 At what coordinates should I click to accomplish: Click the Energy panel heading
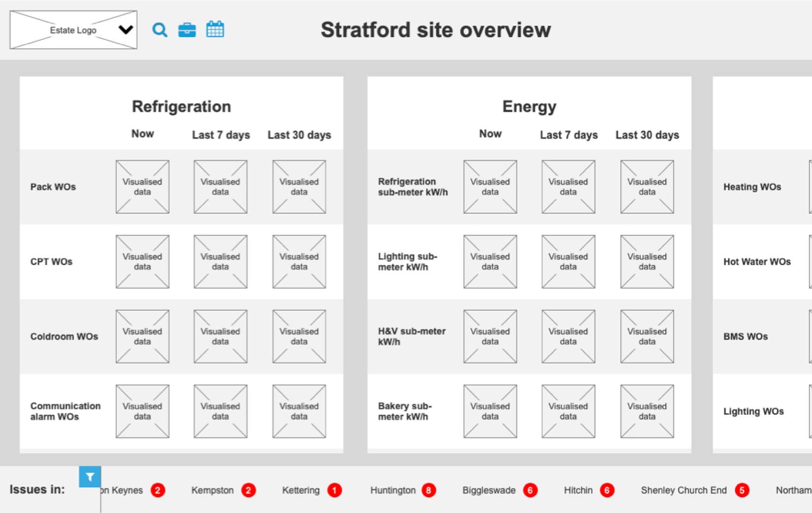click(529, 106)
